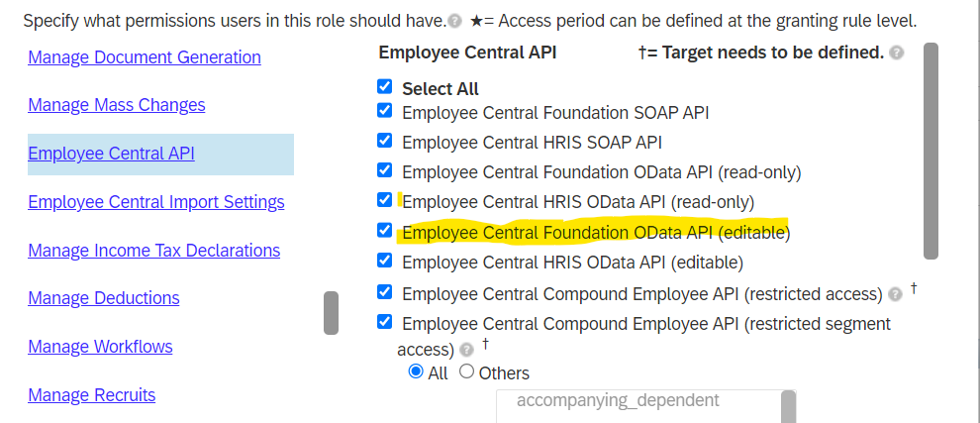Open Manage Mass Changes permissions
This screenshot has width=980, height=423.
pos(116,104)
